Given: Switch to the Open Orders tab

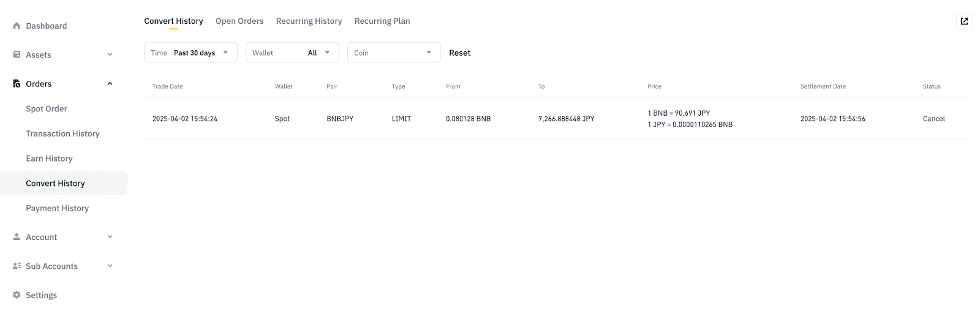Looking at the screenshot, I should pyautogui.click(x=239, y=21).
